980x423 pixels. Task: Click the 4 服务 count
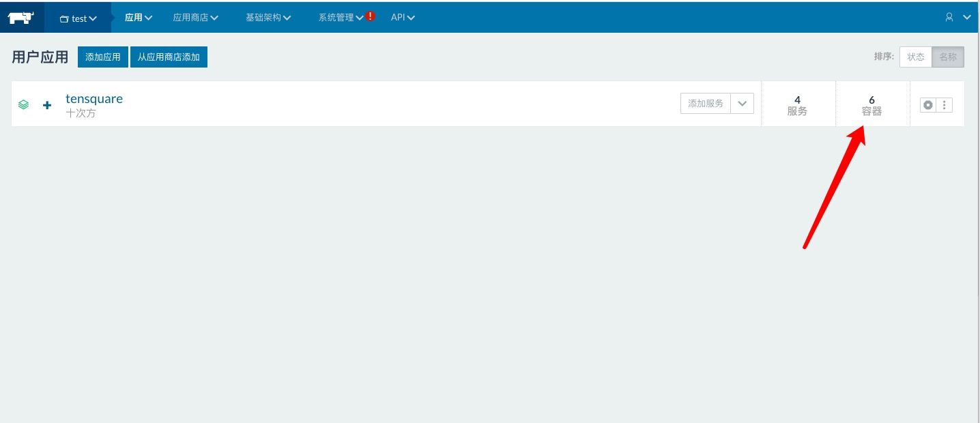click(x=797, y=105)
